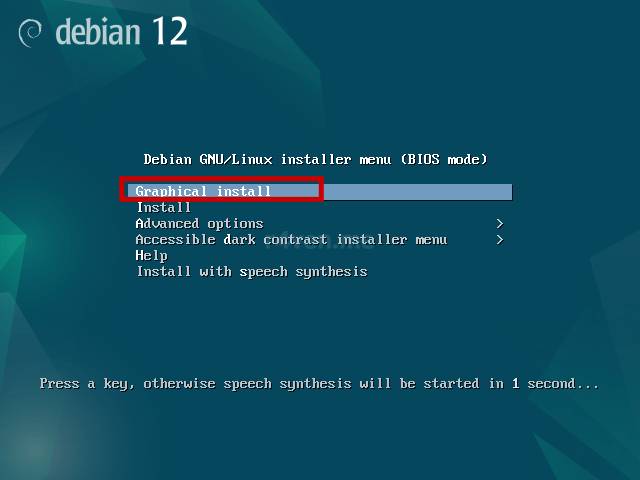Choose the plain Install option

(x=164, y=207)
